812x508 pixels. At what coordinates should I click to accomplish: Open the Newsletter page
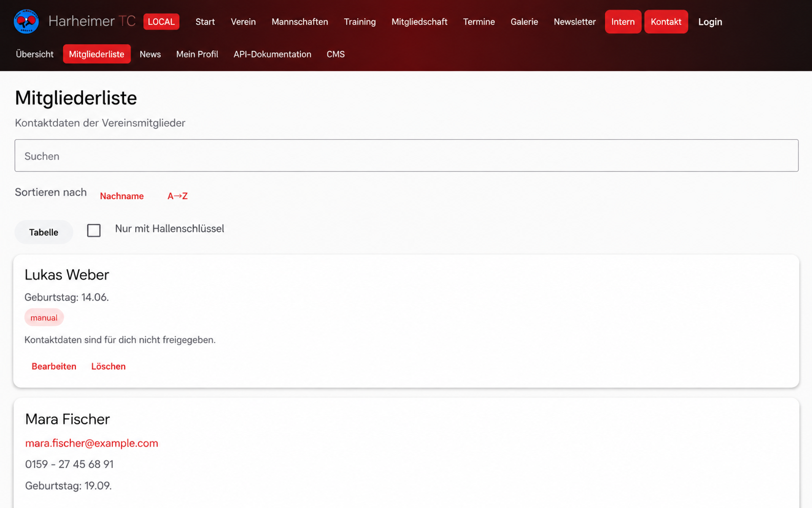pyautogui.click(x=574, y=22)
